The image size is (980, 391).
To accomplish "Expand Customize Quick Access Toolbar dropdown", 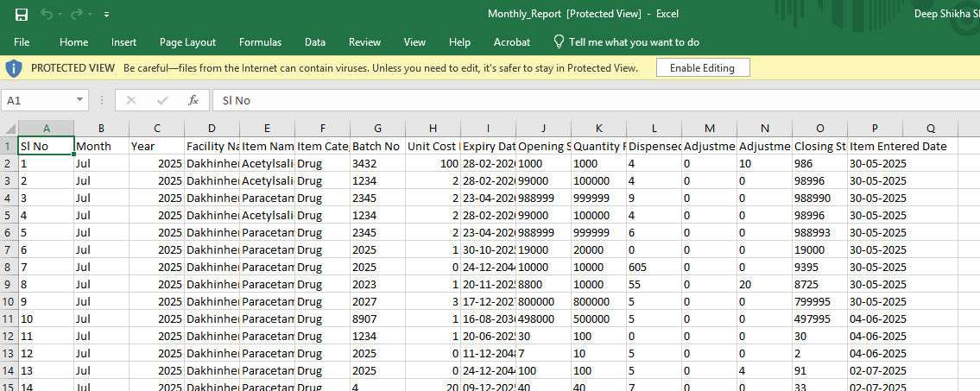I will click(x=106, y=15).
